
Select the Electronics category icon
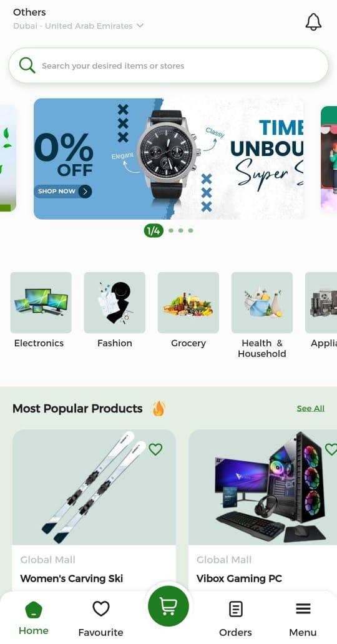click(x=41, y=302)
